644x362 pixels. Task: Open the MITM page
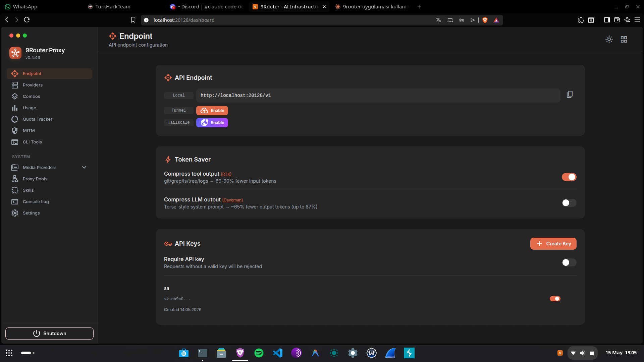[x=49, y=131]
